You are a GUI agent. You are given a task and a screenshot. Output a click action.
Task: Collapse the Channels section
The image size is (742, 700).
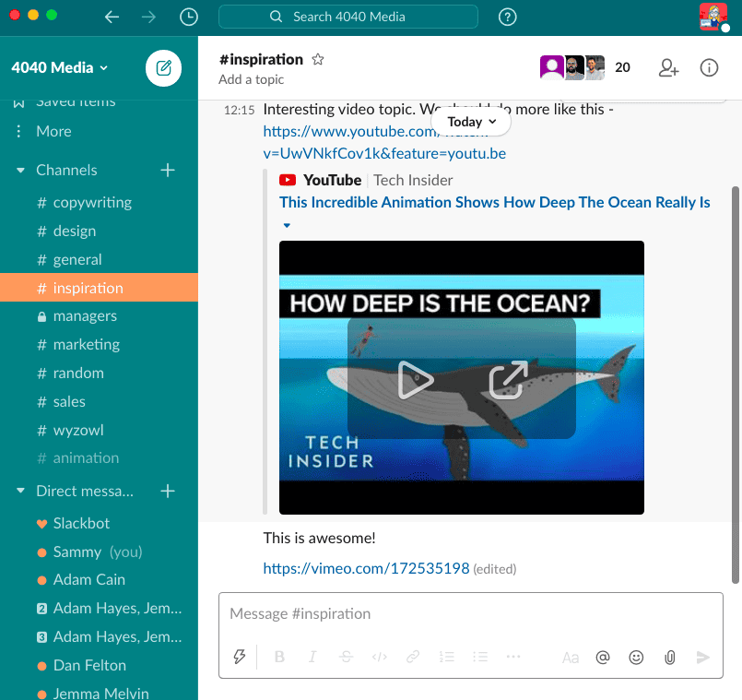click(20, 171)
